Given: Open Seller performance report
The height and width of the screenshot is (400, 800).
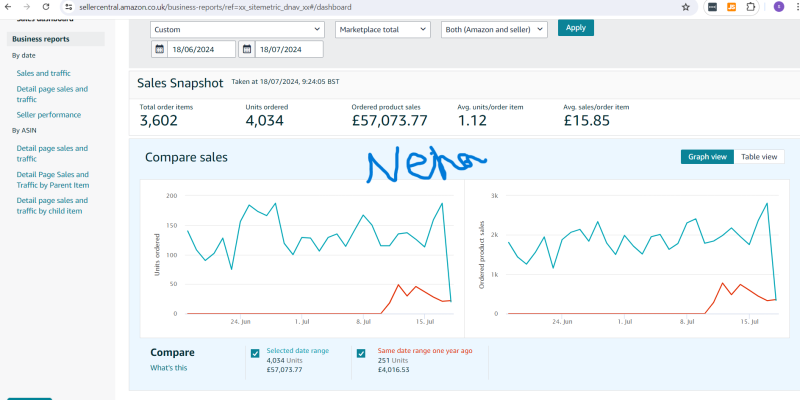Looking at the screenshot, I should click(48, 115).
